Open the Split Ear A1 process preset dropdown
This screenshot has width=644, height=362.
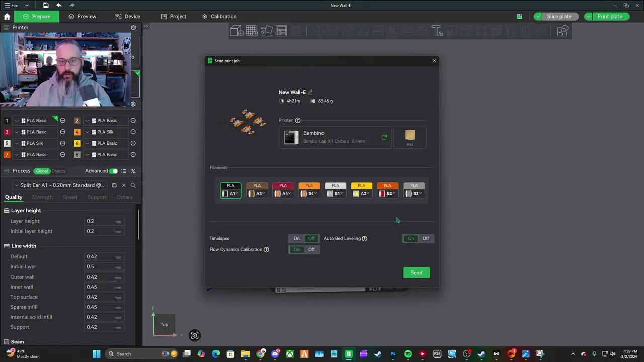[59, 185]
